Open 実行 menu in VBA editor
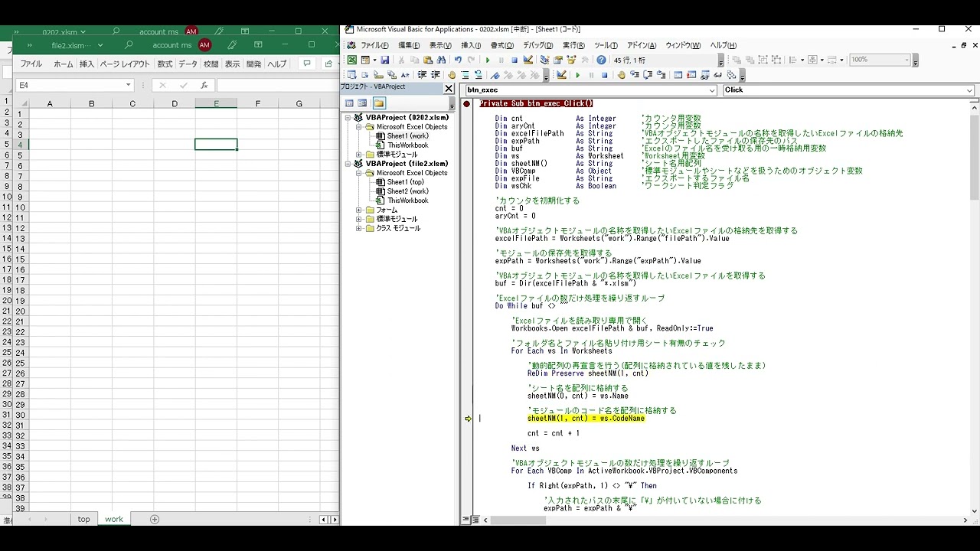This screenshot has height=551, width=980. coord(572,45)
